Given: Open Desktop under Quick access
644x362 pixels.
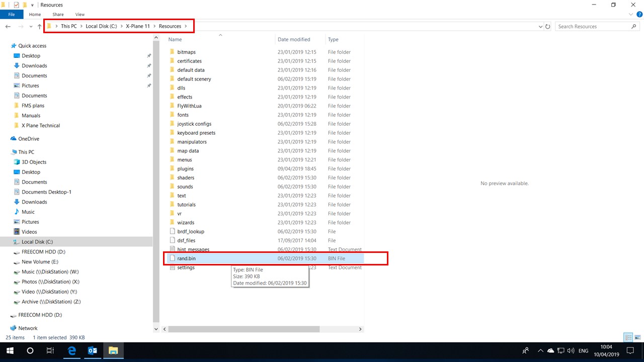Looking at the screenshot, I should tap(31, 56).
